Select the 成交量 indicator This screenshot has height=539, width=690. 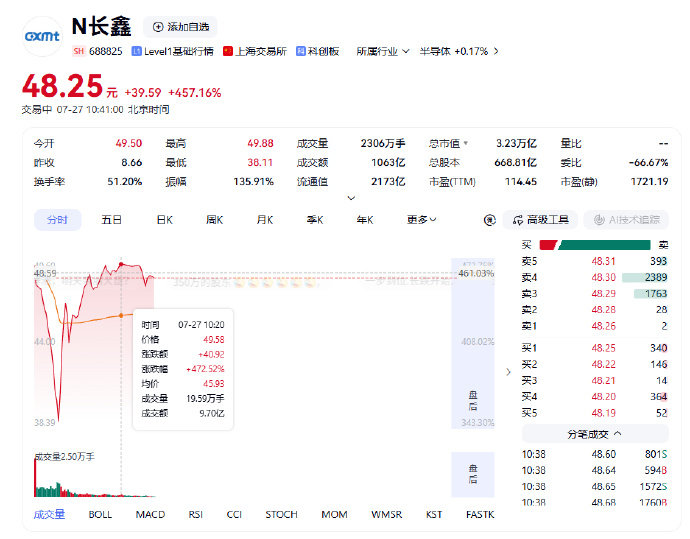(x=49, y=514)
